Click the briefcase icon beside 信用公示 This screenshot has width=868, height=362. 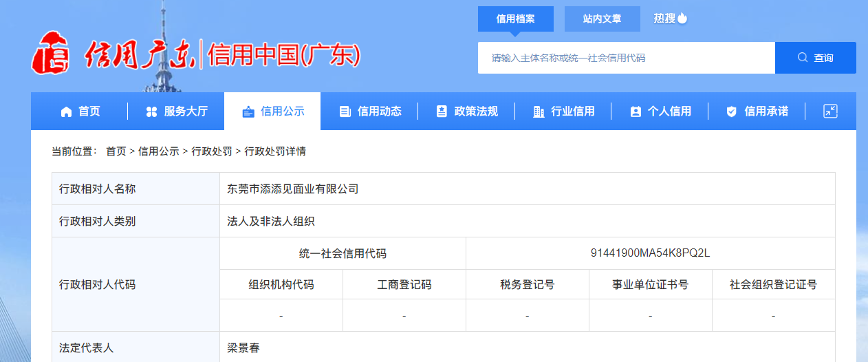(x=248, y=111)
